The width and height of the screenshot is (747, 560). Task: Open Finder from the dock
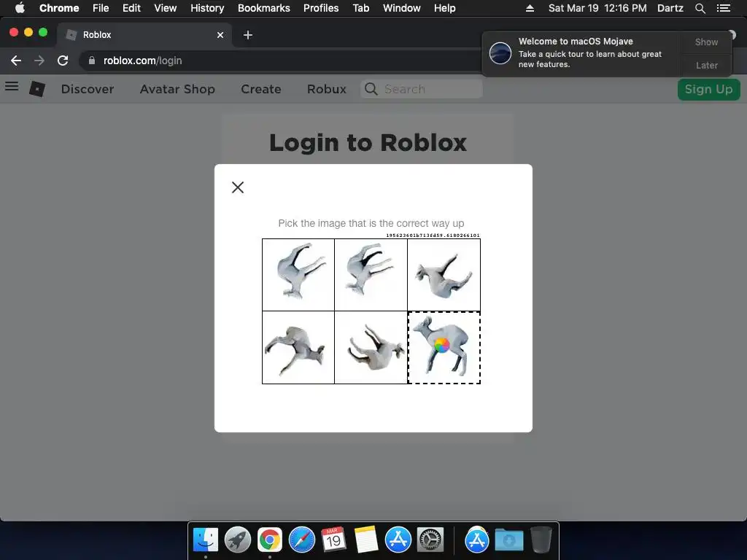[206, 540]
